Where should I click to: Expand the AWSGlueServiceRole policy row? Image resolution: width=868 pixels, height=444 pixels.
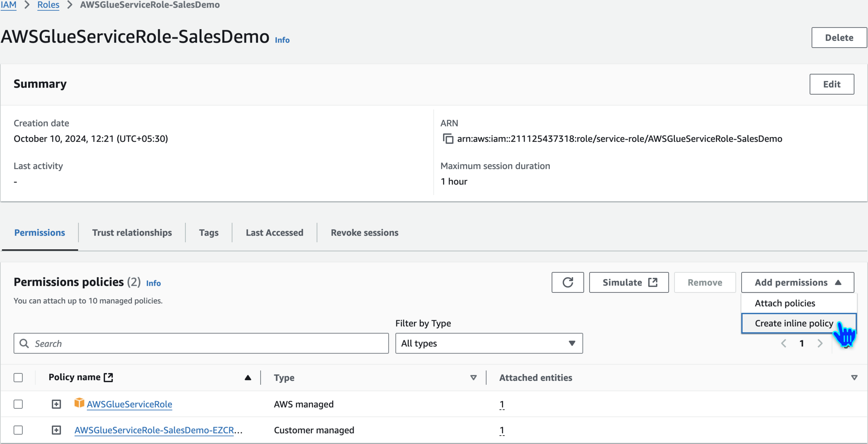tap(56, 404)
